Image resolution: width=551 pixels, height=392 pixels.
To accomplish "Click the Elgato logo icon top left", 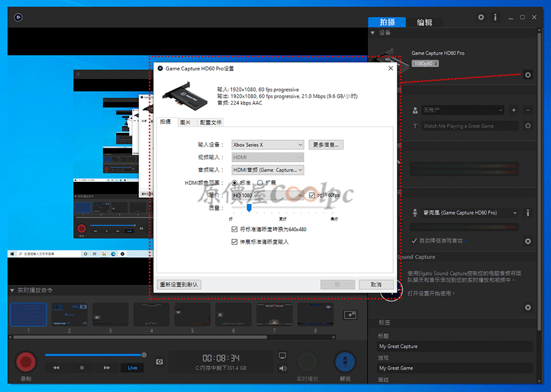I will 18,17.
